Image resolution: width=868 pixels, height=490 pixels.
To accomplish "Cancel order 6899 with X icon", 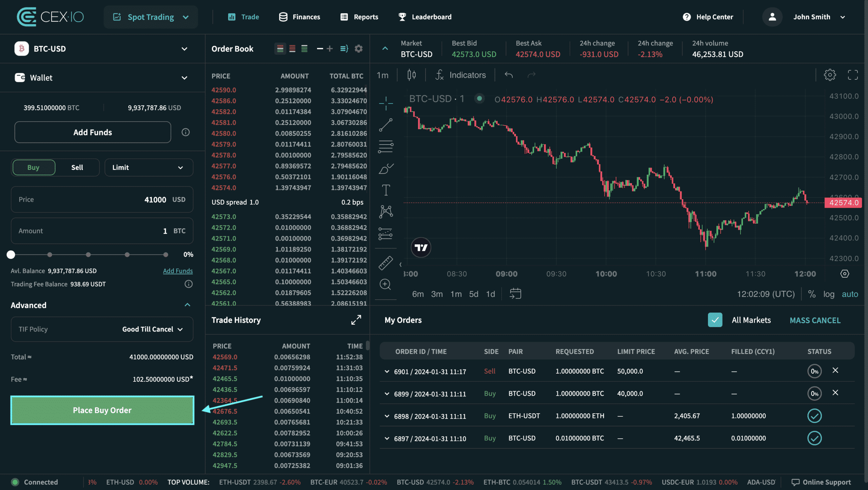I will pos(835,393).
